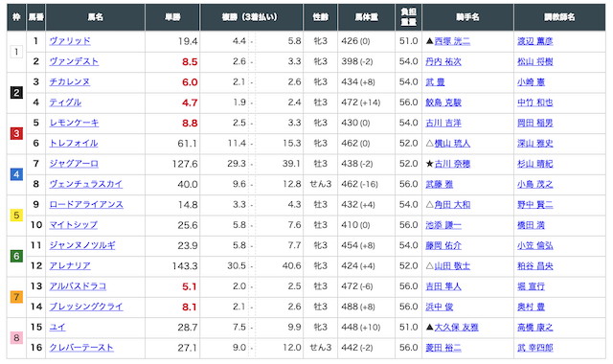Select trainer name 高橋 康之
This screenshot has height=364, width=613.
pyautogui.click(x=535, y=327)
